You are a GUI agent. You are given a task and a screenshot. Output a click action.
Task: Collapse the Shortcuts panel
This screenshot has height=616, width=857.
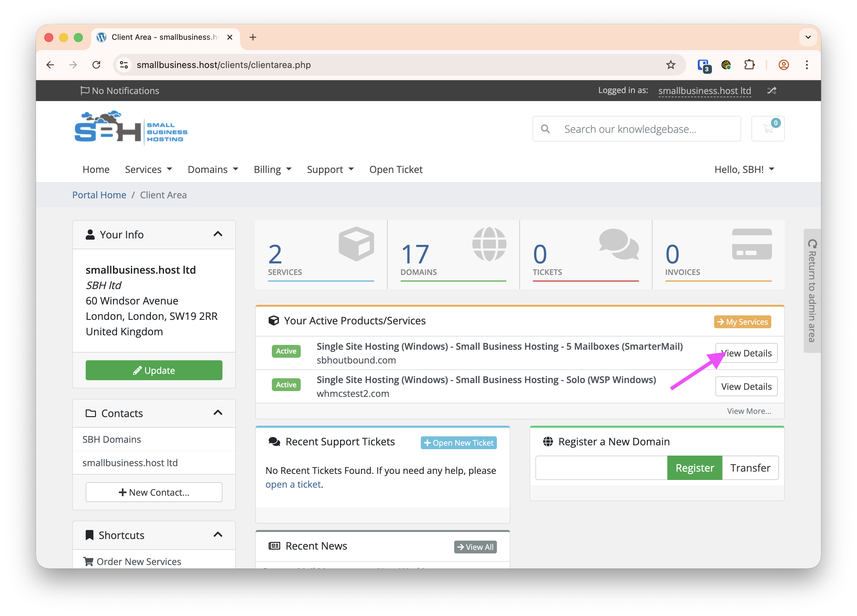[218, 535]
